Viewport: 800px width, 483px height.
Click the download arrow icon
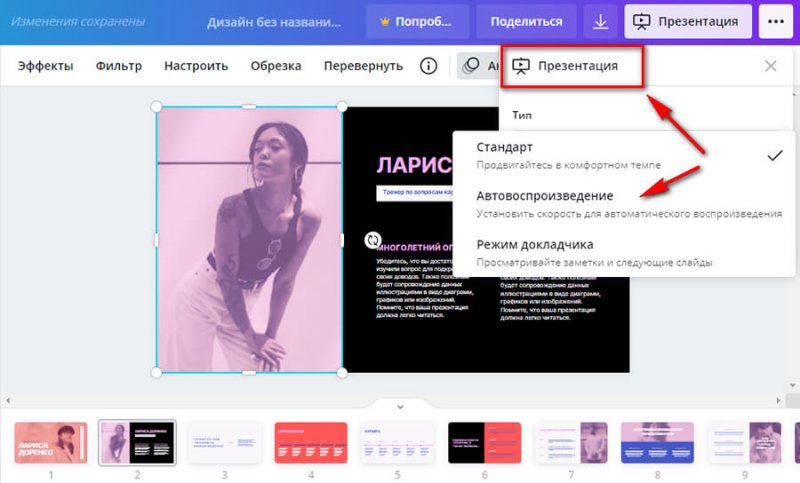[600, 21]
